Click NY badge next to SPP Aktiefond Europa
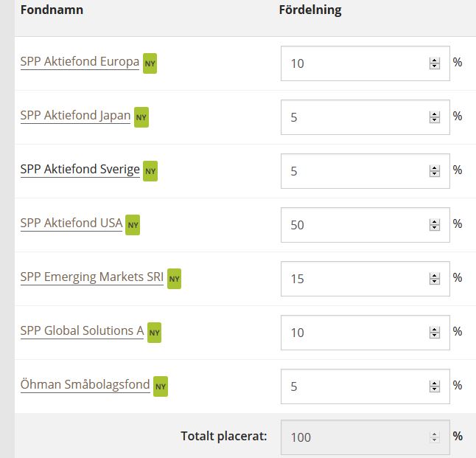Image resolution: width=476 pixels, height=458 pixels. point(150,63)
